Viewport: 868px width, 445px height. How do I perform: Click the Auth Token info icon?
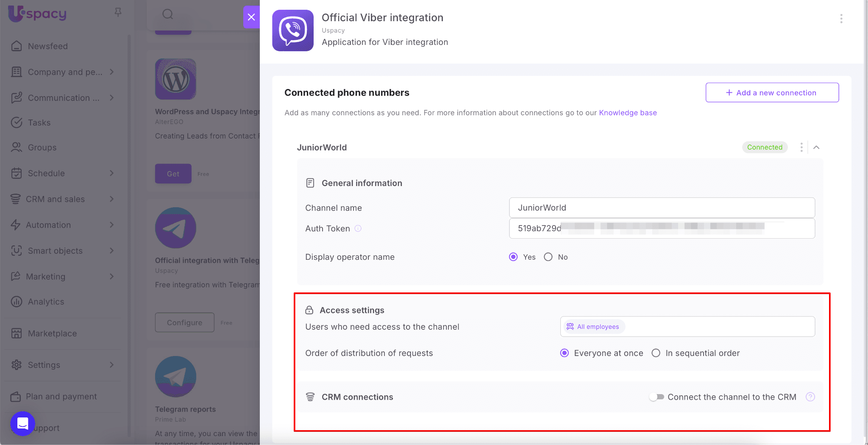click(358, 228)
